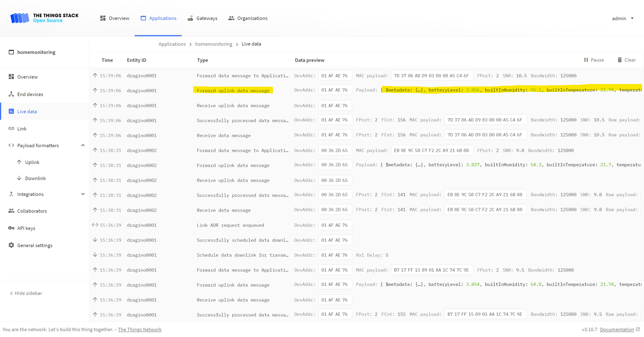This screenshot has height=337, width=644.
Task: Collapse the Payload formatters section
Action: coord(83,145)
